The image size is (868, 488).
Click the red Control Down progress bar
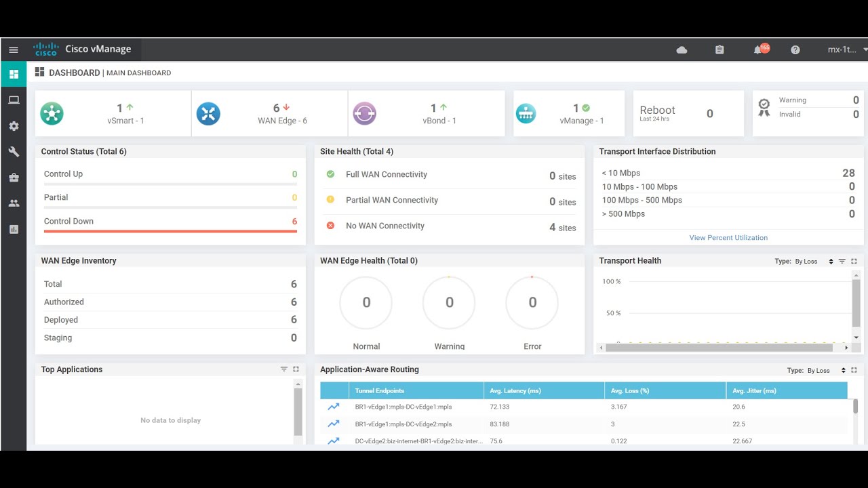pos(170,231)
